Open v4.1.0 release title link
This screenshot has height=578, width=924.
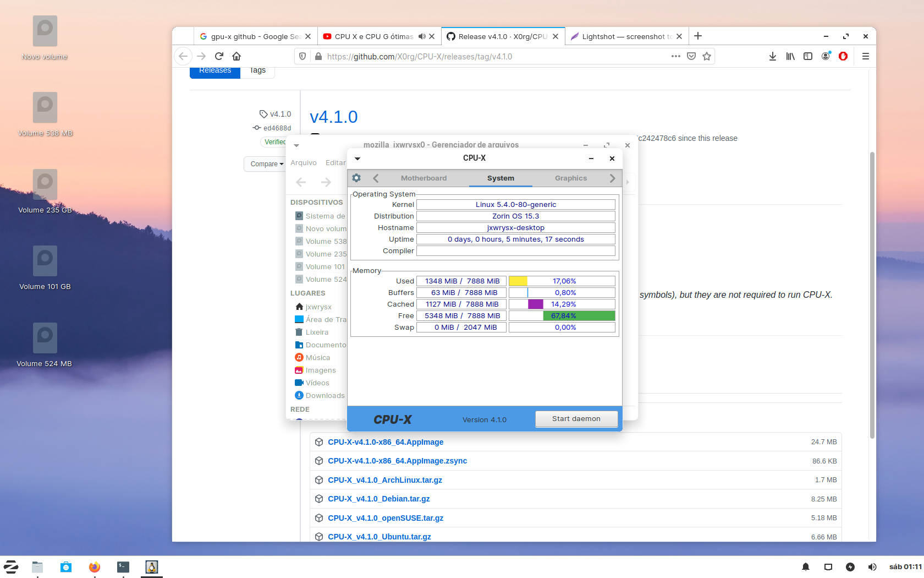333,117
